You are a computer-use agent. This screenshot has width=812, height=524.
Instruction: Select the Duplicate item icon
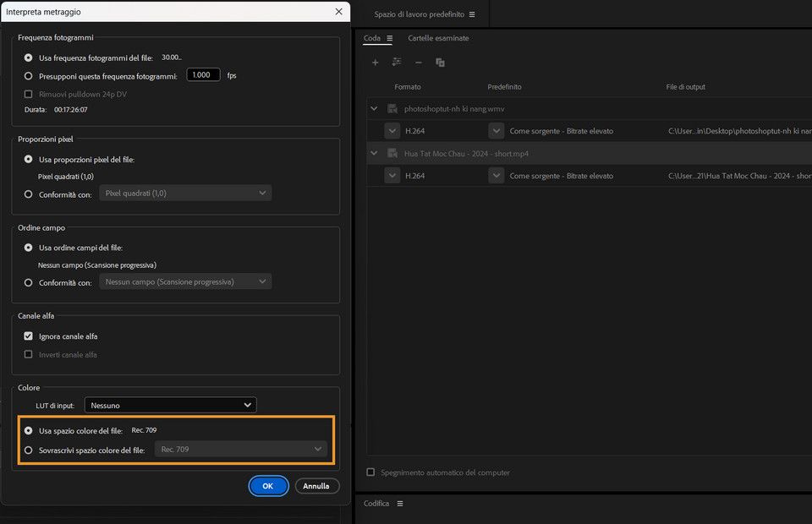coord(439,62)
